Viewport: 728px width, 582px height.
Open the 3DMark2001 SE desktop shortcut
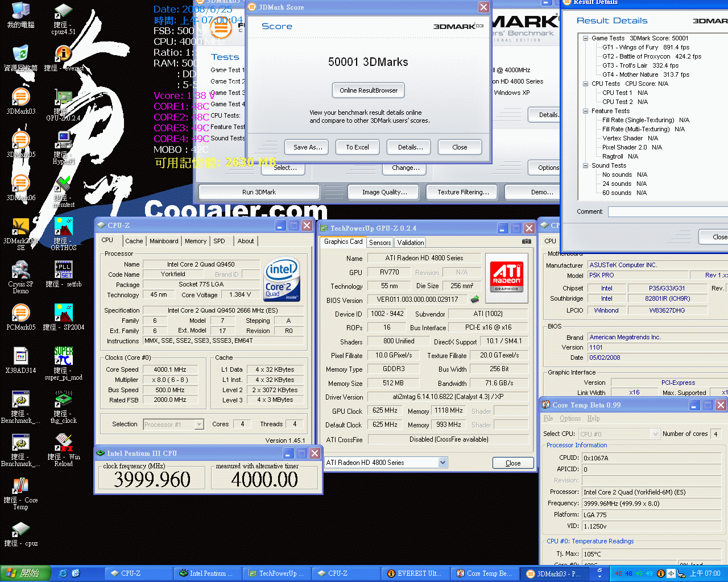pos(20,230)
